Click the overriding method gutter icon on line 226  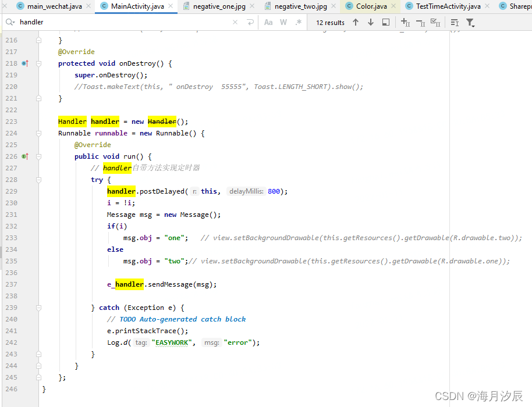point(24,156)
